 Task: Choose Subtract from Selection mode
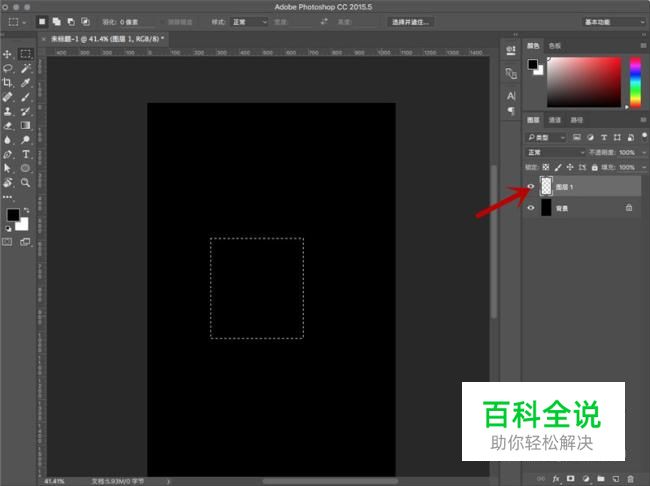(71, 22)
